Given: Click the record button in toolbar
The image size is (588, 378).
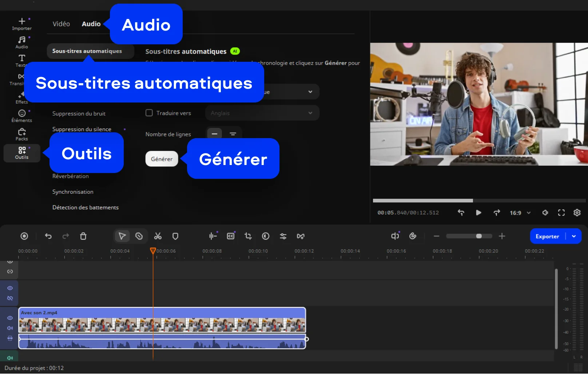Looking at the screenshot, I should [x=24, y=236].
